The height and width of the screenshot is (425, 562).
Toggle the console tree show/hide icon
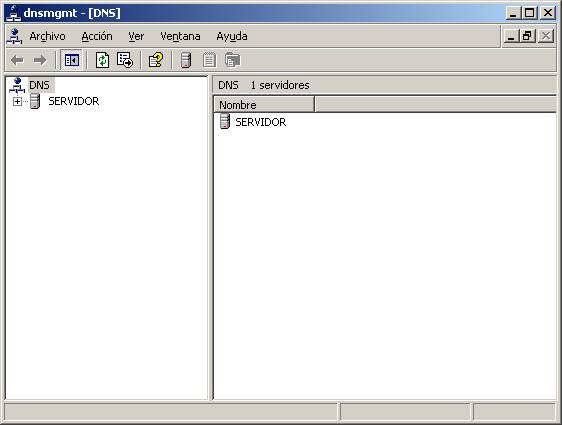71,60
